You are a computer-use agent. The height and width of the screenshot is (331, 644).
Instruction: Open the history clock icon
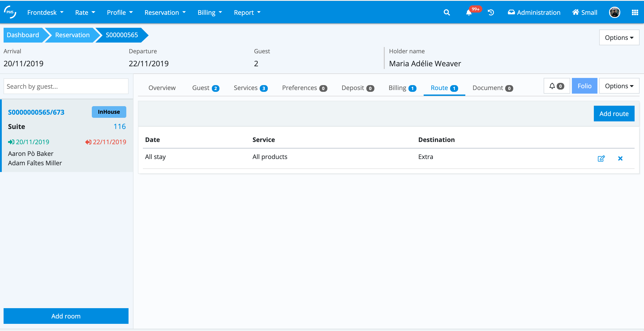click(491, 13)
